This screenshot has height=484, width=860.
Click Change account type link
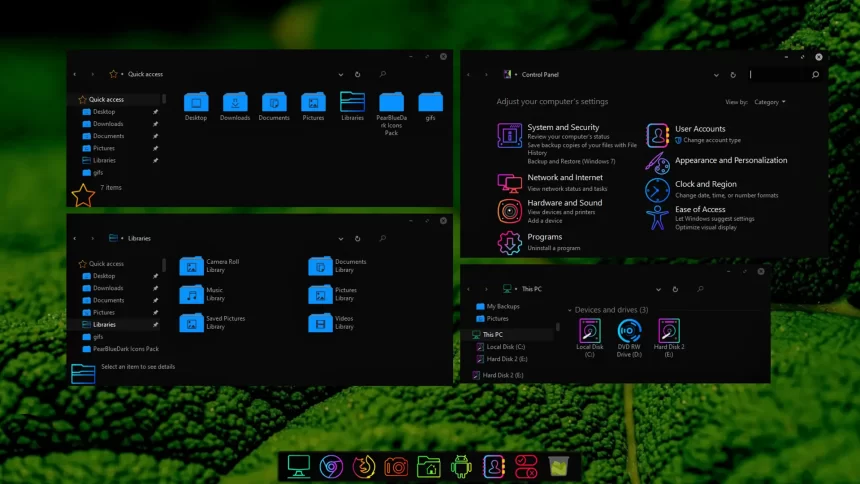point(712,140)
